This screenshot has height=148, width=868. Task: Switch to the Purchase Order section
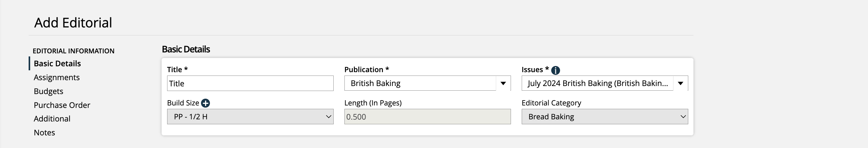[x=62, y=105]
